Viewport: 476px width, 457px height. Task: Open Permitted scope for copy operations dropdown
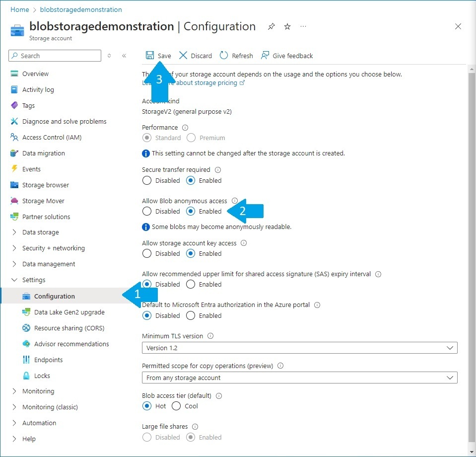point(300,378)
